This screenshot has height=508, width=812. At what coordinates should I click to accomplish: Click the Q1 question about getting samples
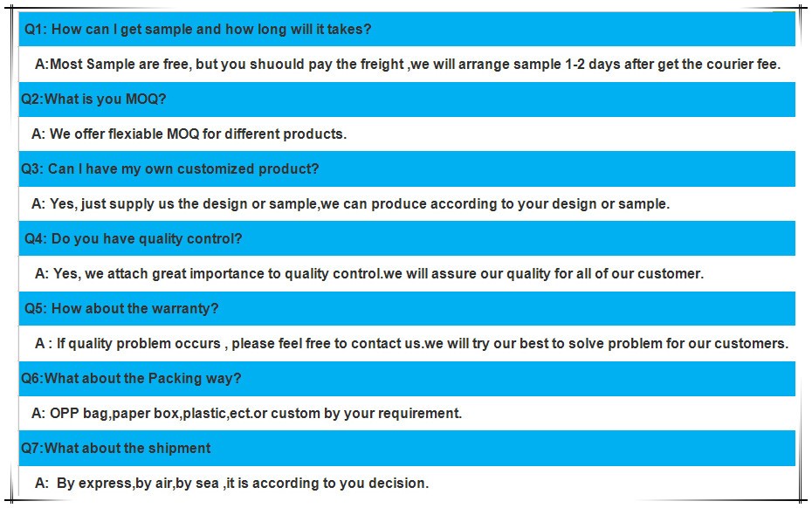click(x=197, y=29)
